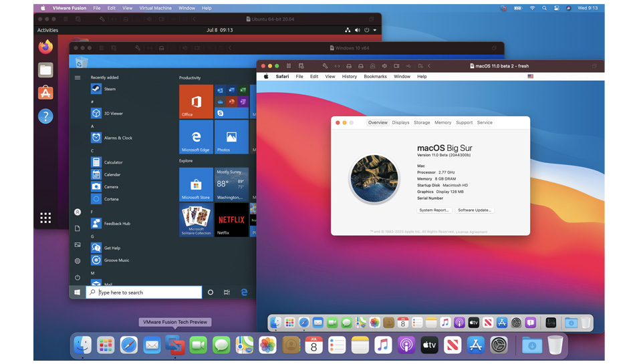Click the System Report button
Image resolution: width=635 pixels, height=364 pixels.
coord(434,210)
